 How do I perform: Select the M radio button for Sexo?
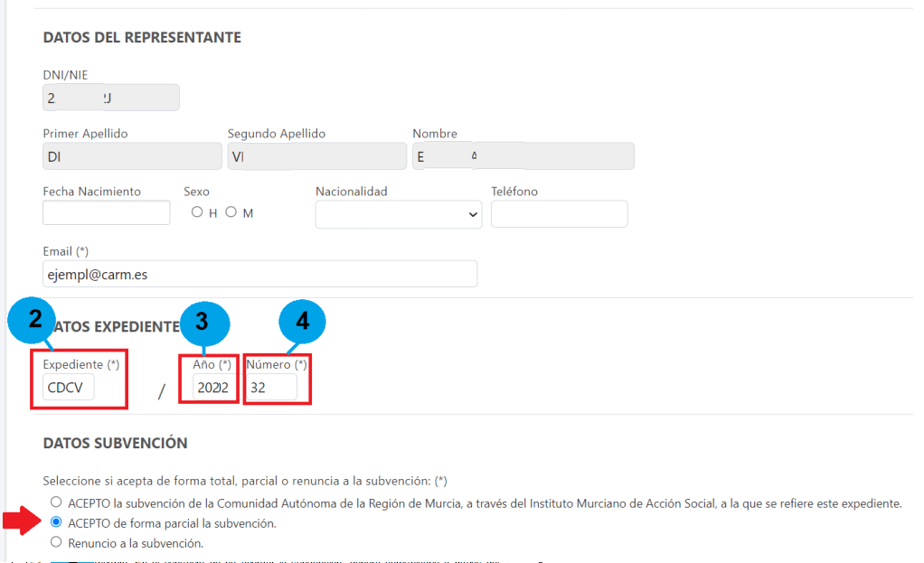pos(231,212)
